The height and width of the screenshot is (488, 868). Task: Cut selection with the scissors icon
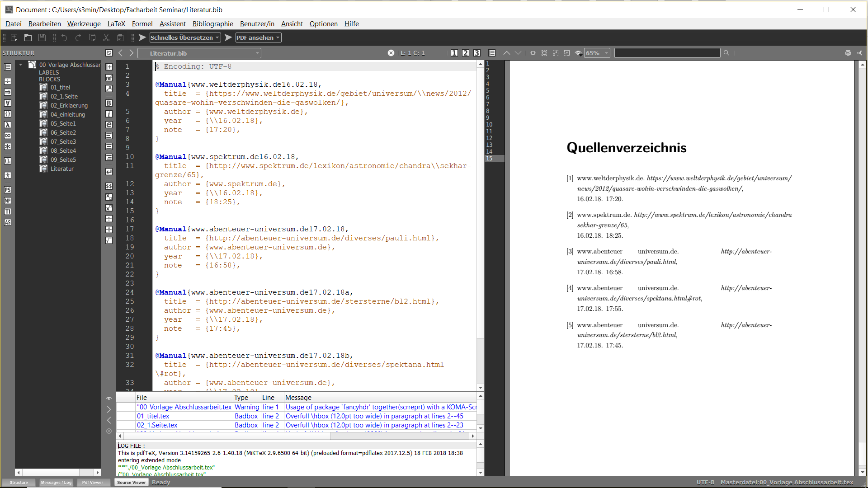(x=106, y=38)
